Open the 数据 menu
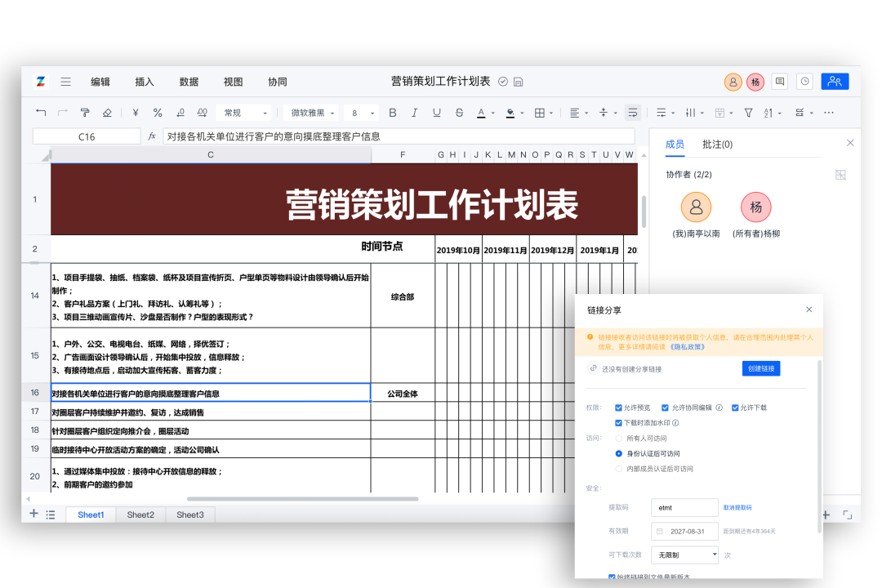This screenshot has height=588, width=882. pyautogui.click(x=189, y=82)
